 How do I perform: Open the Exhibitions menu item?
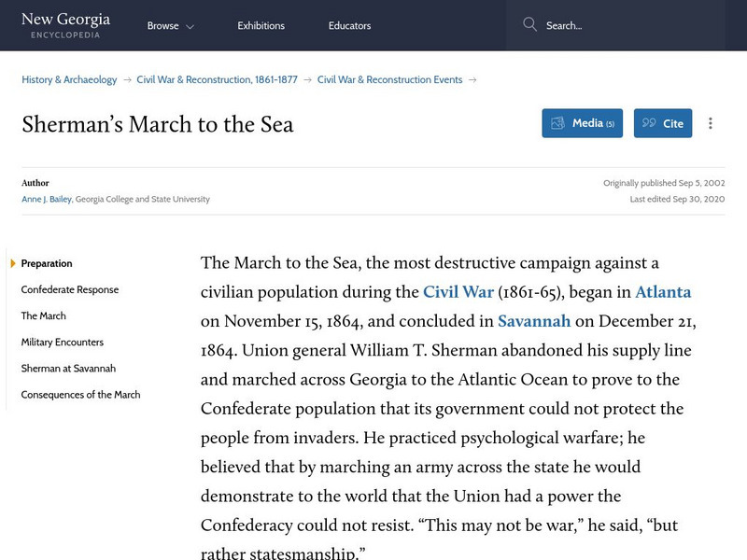pyautogui.click(x=261, y=26)
